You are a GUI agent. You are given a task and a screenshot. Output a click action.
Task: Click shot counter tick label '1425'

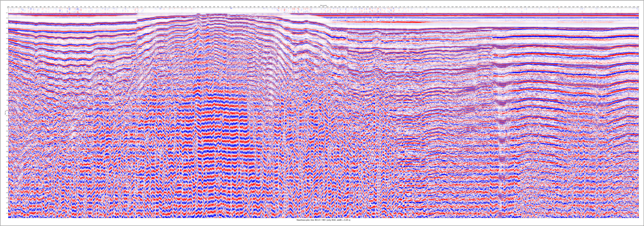click(638, 7)
